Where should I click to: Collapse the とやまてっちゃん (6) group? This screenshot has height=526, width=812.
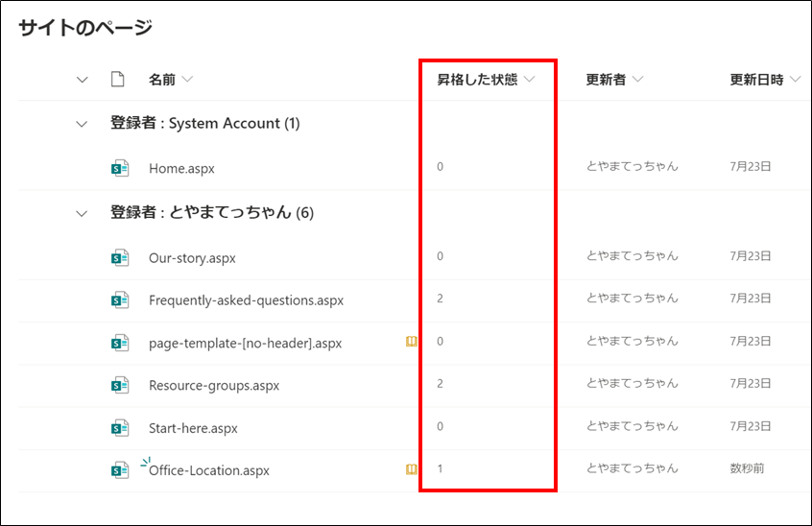pyautogui.click(x=82, y=214)
